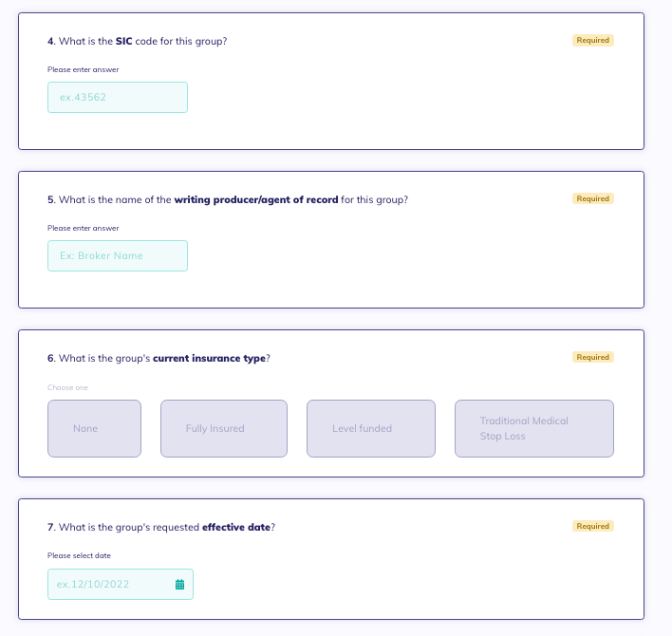Click the Required badge on question 7
The width and height of the screenshot is (672, 636).
(592, 526)
